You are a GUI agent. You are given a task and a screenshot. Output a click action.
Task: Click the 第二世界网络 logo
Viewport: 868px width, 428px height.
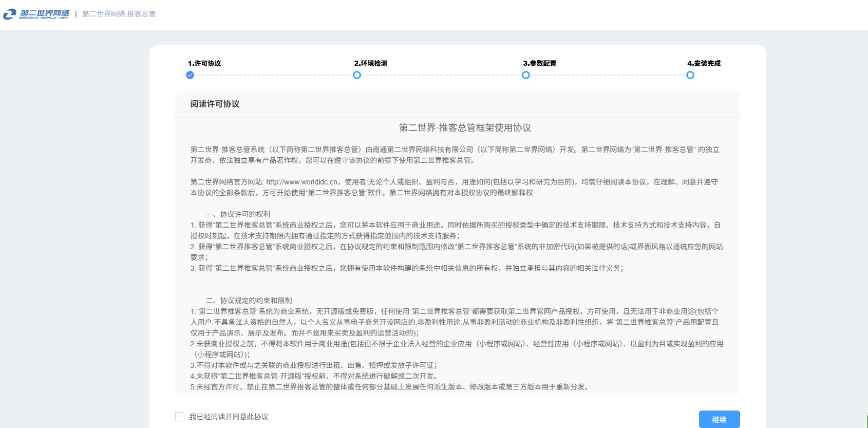click(x=36, y=14)
